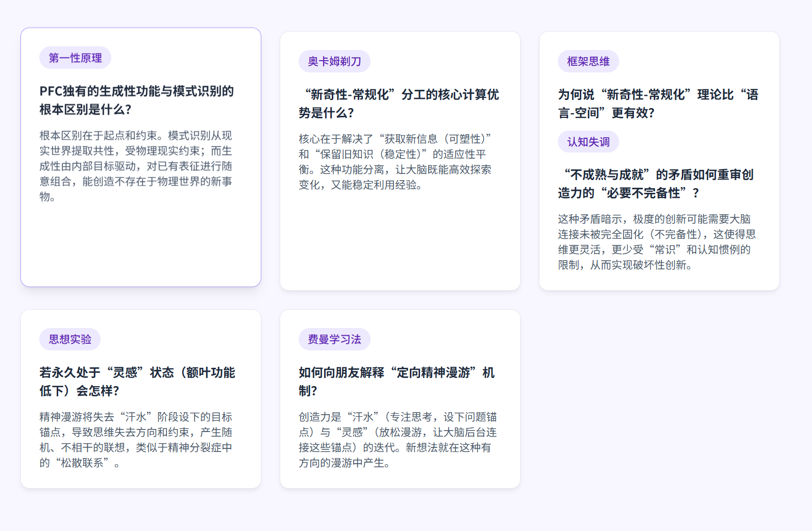The width and height of the screenshot is (812, 531).
Task: Click the question about 永久处于“灵感”状态
Action: point(137,382)
